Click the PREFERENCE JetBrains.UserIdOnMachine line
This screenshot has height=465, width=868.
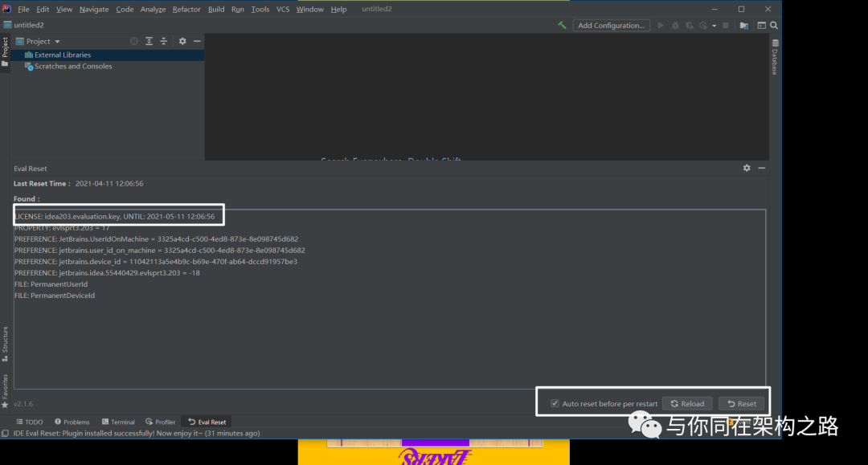(156, 239)
